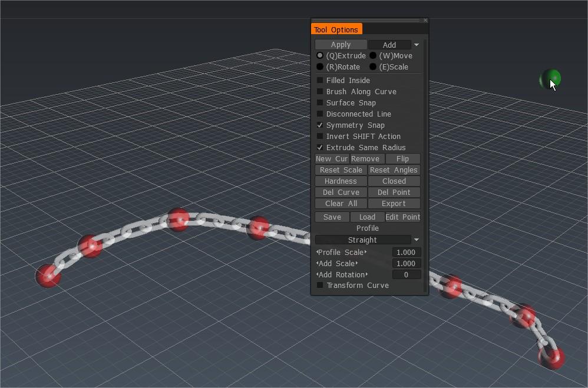Screen dimensions: 588x388
Task: Select a red control point on the chain
Action: click(x=179, y=219)
